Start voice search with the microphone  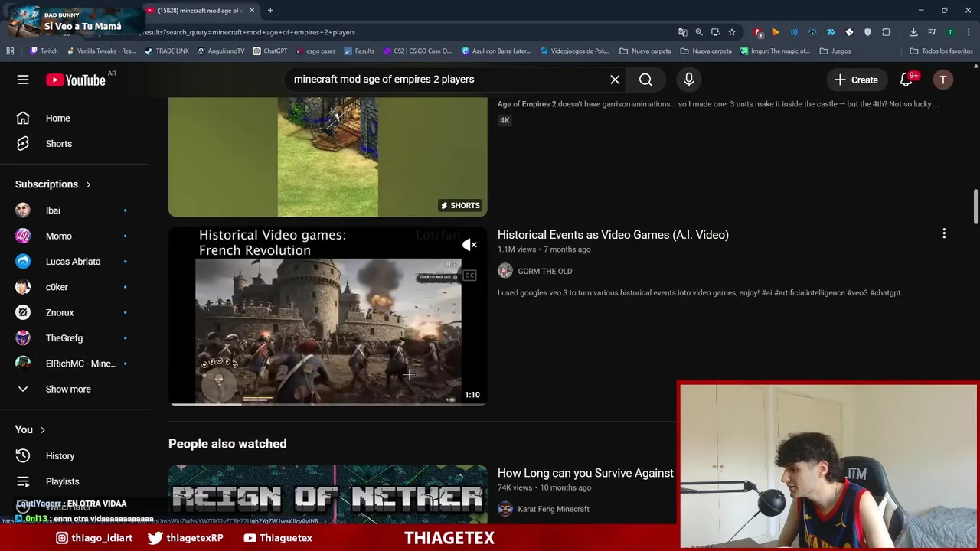click(x=689, y=80)
